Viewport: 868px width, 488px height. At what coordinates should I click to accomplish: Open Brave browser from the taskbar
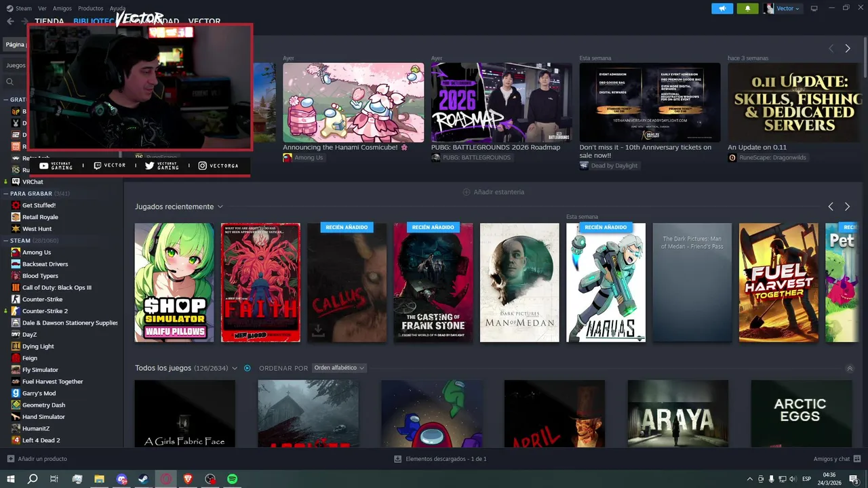click(188, 479)
